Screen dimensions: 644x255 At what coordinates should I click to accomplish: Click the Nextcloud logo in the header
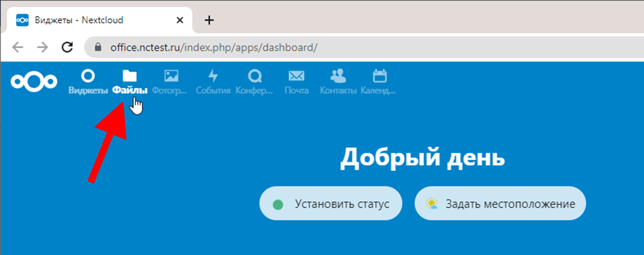tap(34, 81)
